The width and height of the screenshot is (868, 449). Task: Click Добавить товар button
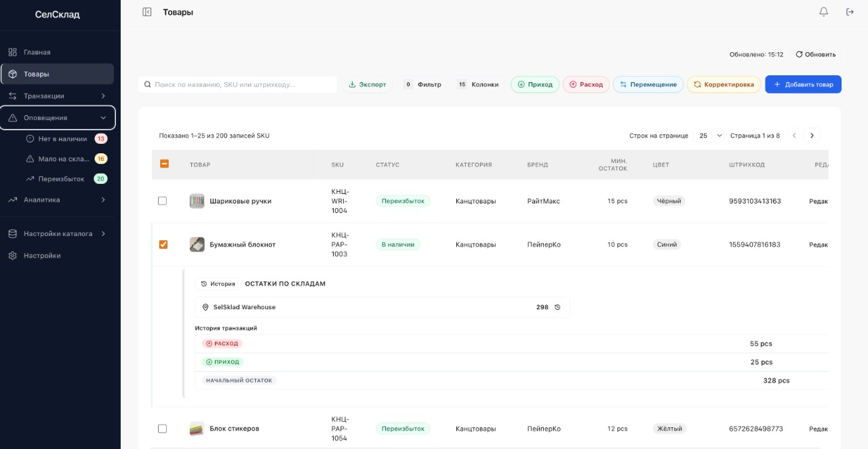click(803, 85)
